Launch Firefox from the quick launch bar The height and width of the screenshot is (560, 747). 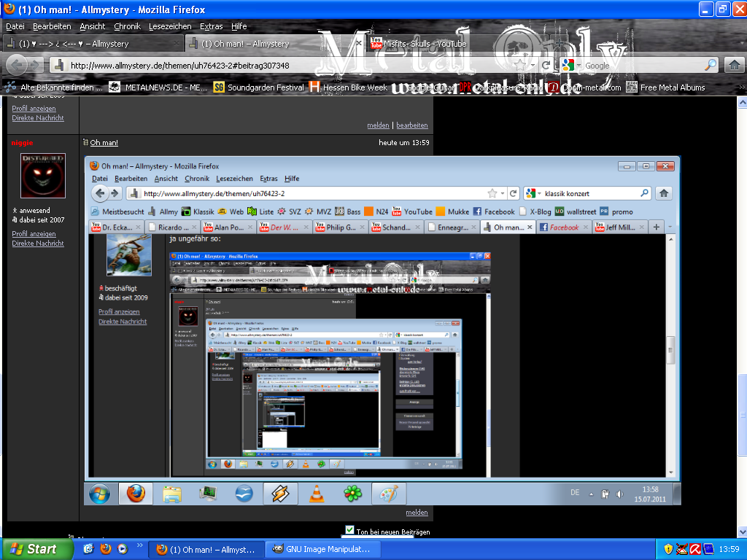coord(105,548)
